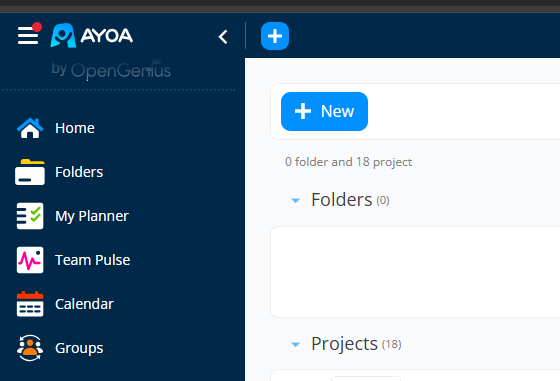Click the My Planner checklist icon
This screenshot has height=381, width=560.
point(30,216)
